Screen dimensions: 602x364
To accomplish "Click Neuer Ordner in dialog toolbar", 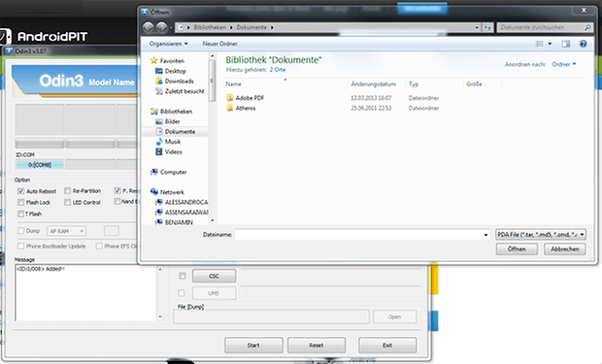I will pos(219,44).
